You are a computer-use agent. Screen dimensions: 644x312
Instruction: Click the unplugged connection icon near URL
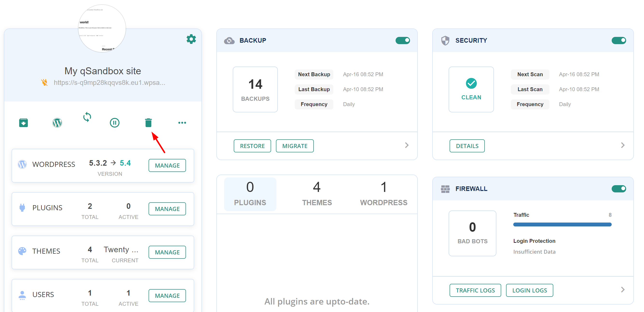(x=44, y=82)
